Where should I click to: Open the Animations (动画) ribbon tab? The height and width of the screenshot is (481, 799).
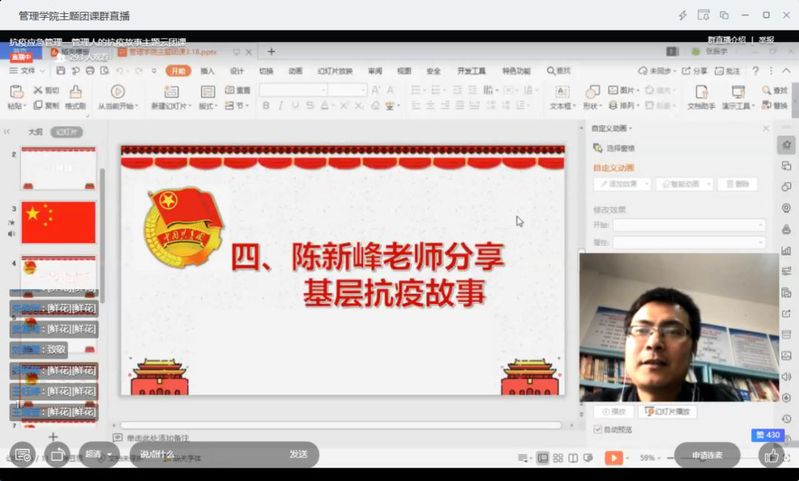click(x=296, y=71)
